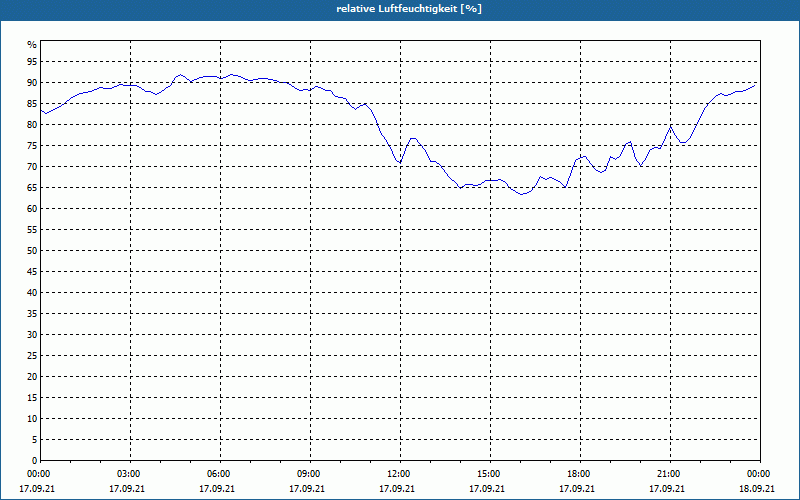This screenshot has width=800, height=500.
Task: Click the '00:00' time label above 18.09.21
Action: (759, 474)
